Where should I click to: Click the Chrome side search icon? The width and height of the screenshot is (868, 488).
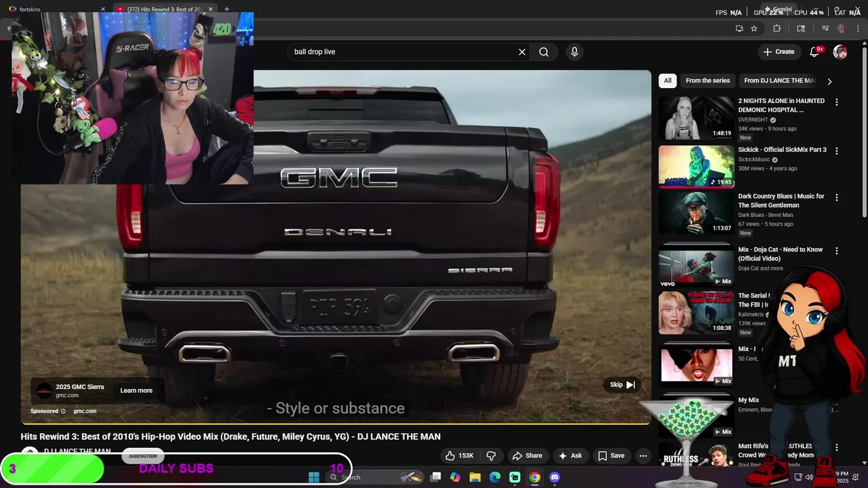(x=801, y=28)
